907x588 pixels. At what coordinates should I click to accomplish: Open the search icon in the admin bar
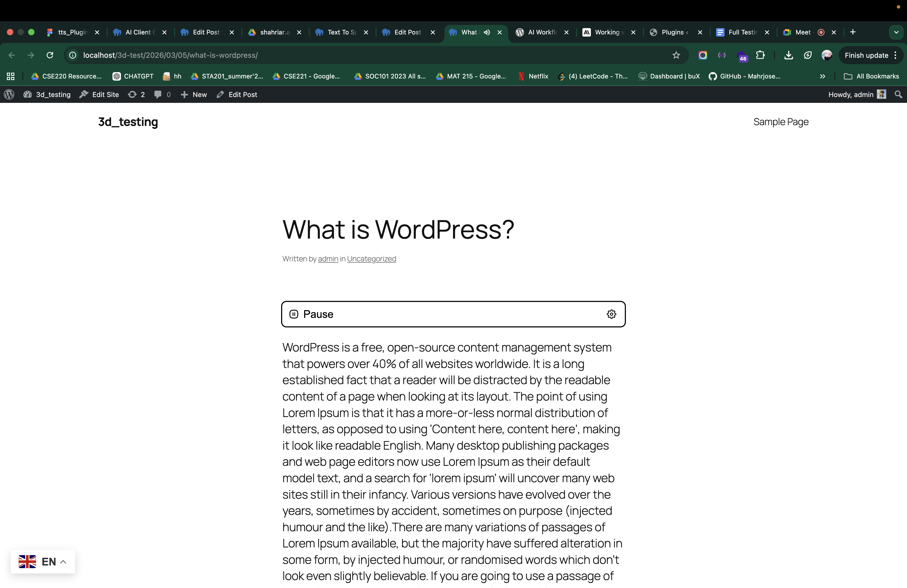[x=898, y=94]
